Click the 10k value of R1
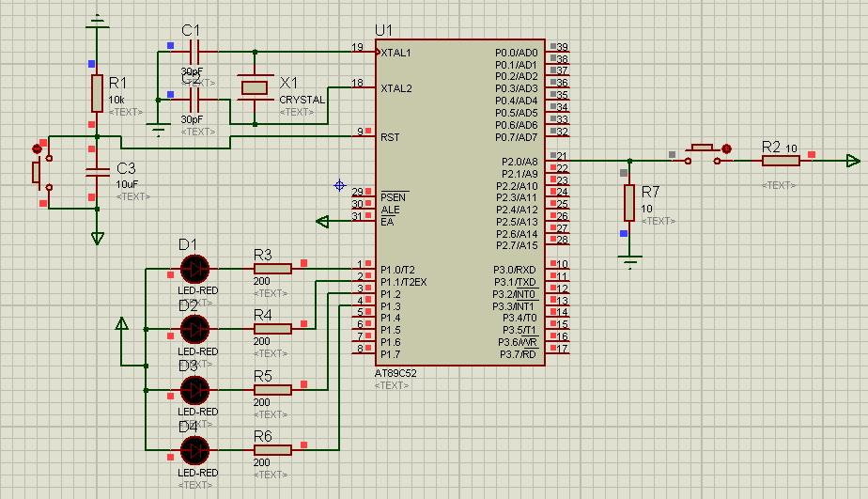 tap(116, 101)
